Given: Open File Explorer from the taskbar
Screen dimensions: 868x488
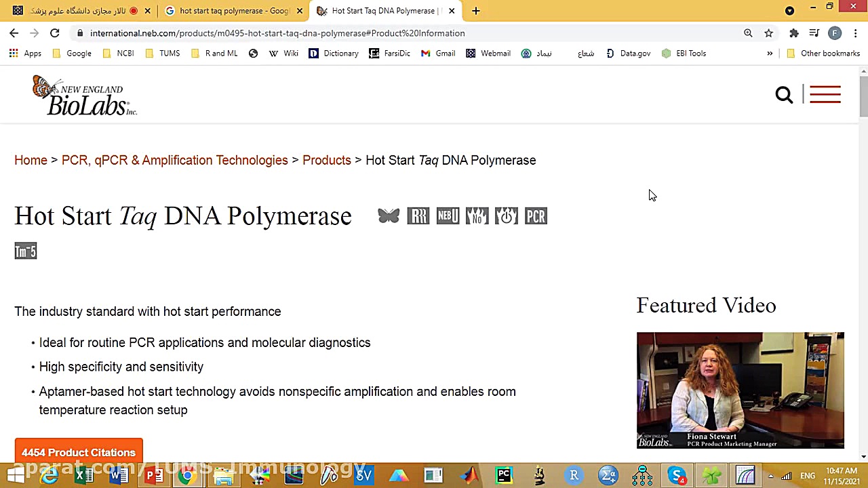Looking at the screenshot, I should pos(224,476).
